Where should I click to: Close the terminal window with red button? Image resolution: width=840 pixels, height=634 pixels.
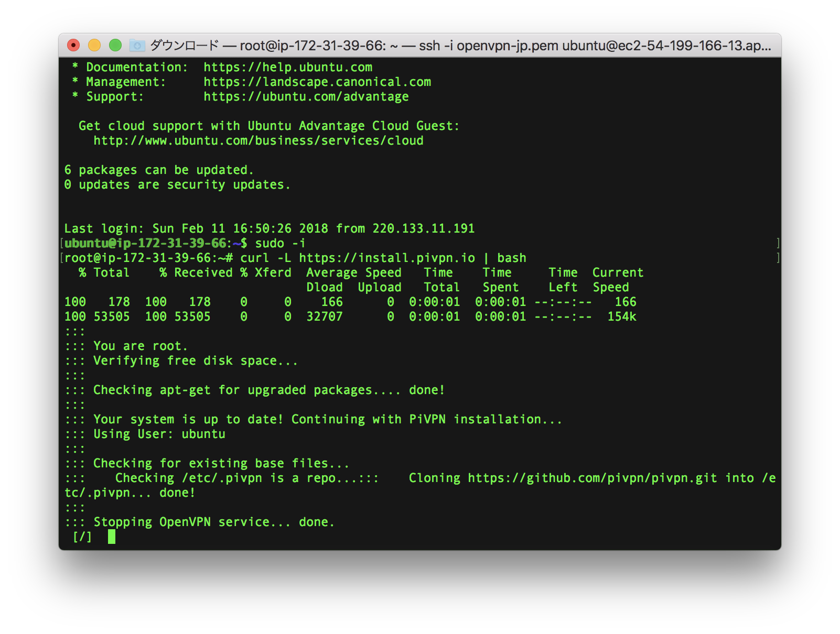[73, 46]
